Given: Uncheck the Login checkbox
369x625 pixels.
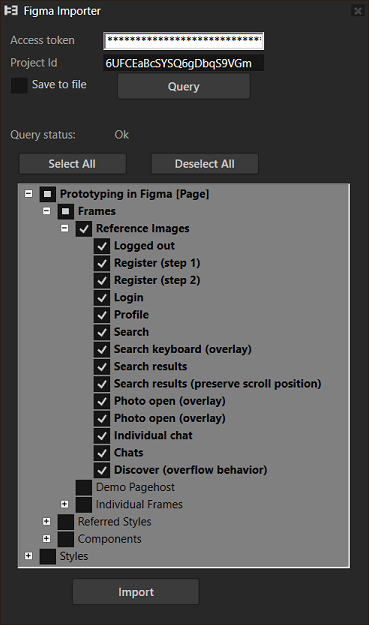Looking at the screenshot, I should click(102, 298).
